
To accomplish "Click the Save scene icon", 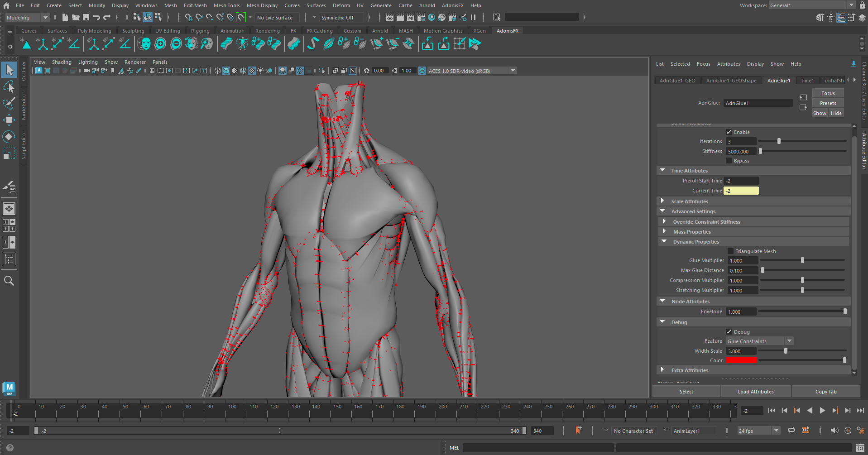I will tap(86, 18).
